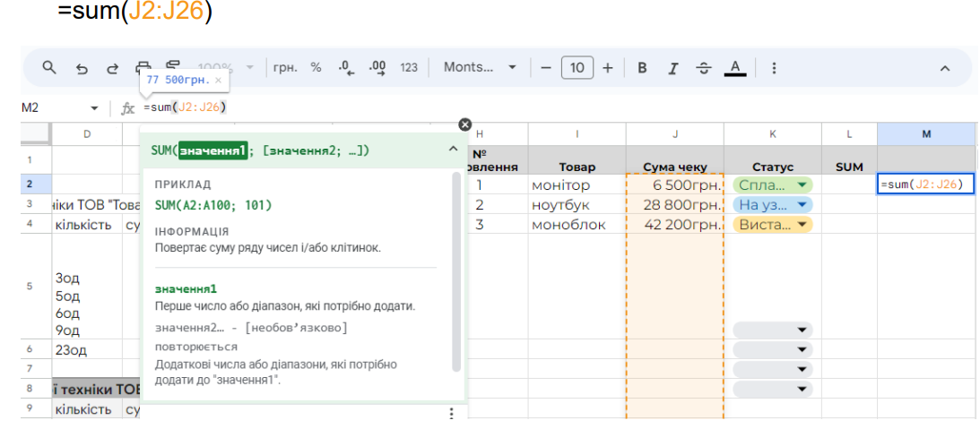
Task: Open the 123 number format menu
Action: click(x=409, y=68)
